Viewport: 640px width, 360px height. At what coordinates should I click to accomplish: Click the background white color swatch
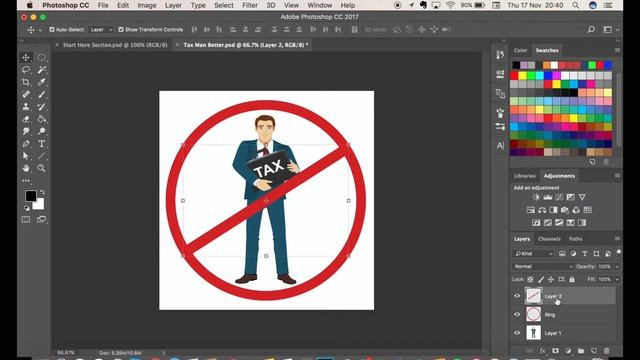(x=40, y=205)
